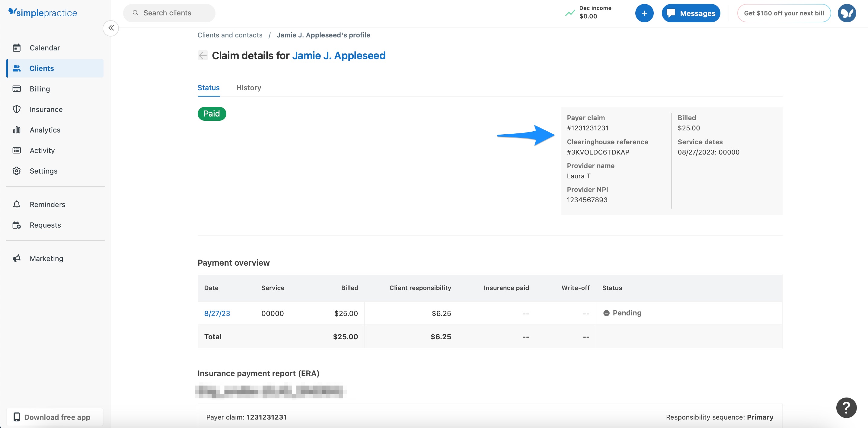Click the search magnifier icon

tap(136, 13)
